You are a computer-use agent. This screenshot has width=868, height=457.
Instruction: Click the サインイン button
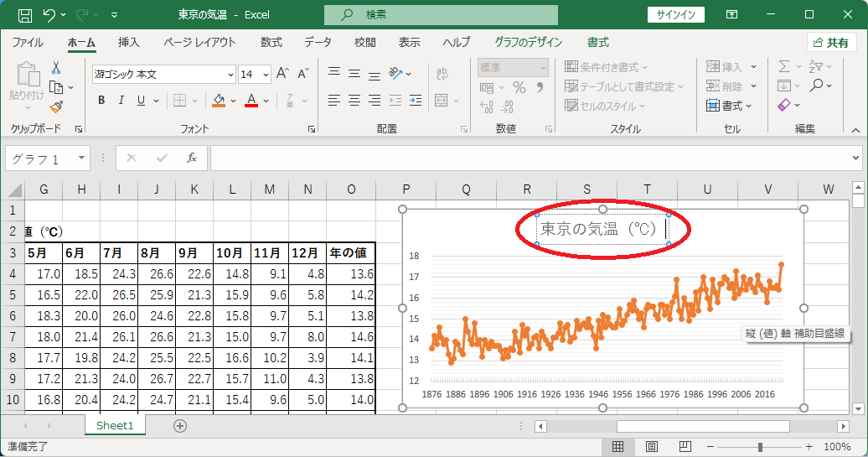(x=676, y=15)
